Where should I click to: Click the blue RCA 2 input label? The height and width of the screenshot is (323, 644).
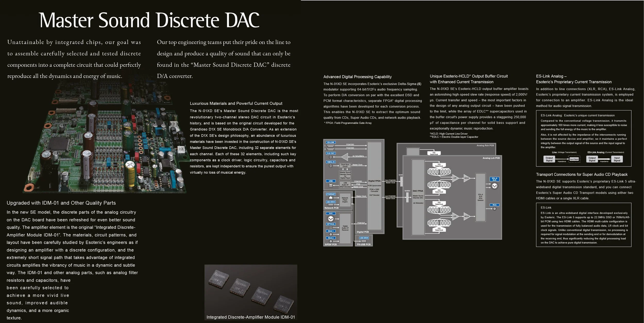click(331, 238)
